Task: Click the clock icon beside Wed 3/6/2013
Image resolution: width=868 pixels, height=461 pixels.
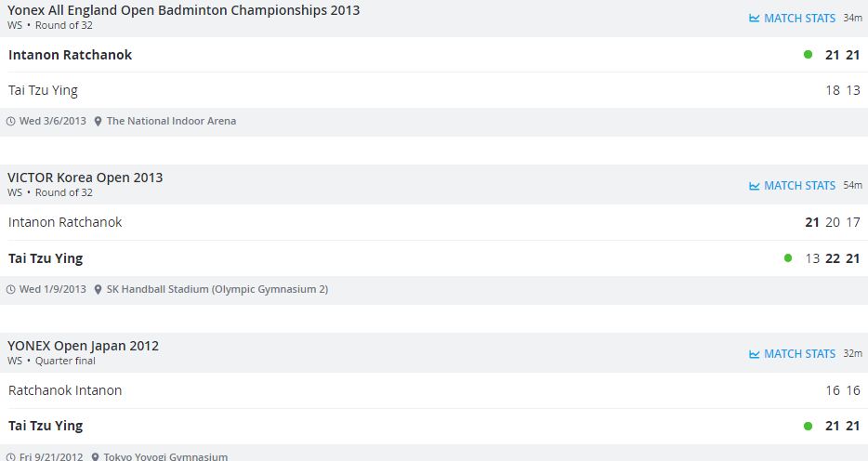Action: (x=11, y=121)
